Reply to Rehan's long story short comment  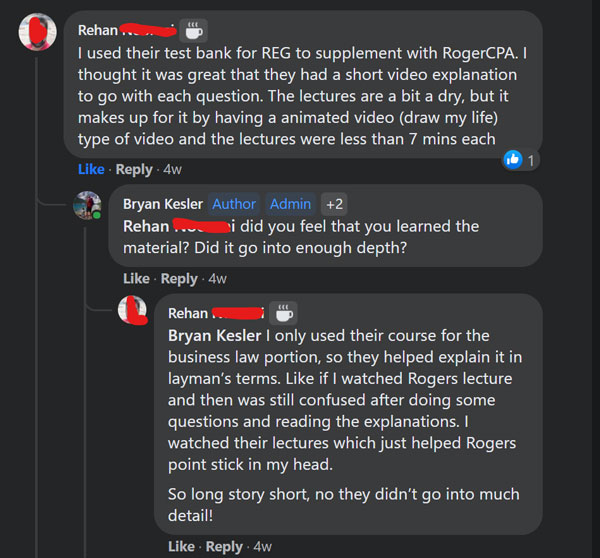224,547
